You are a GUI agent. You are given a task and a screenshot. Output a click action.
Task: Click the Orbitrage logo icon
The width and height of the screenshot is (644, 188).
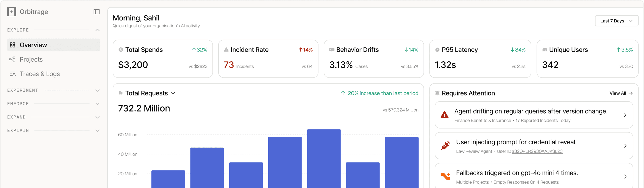tap(12, 12)
